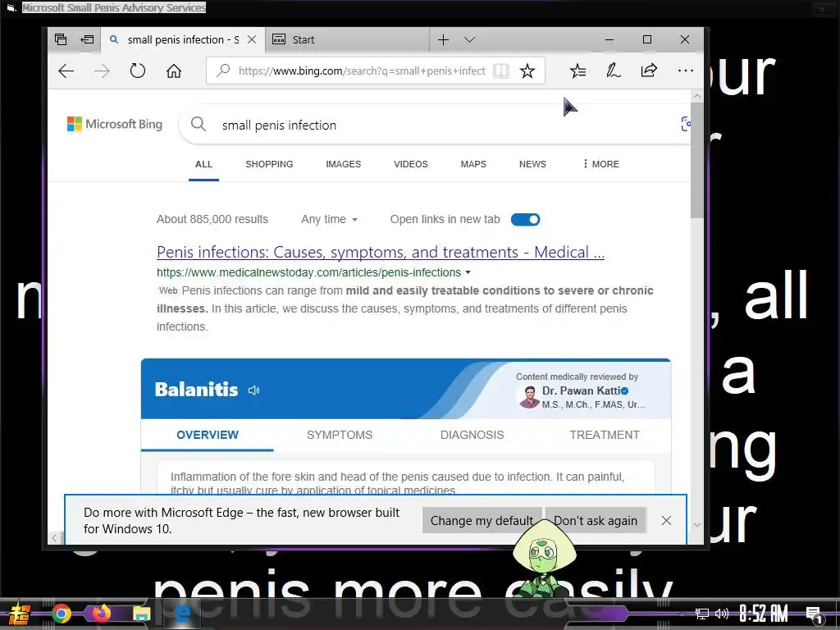Image resolution: width=840 pixels, height=630 pixels.
Task: Switch to VIDEOS results
Action: 411,164
